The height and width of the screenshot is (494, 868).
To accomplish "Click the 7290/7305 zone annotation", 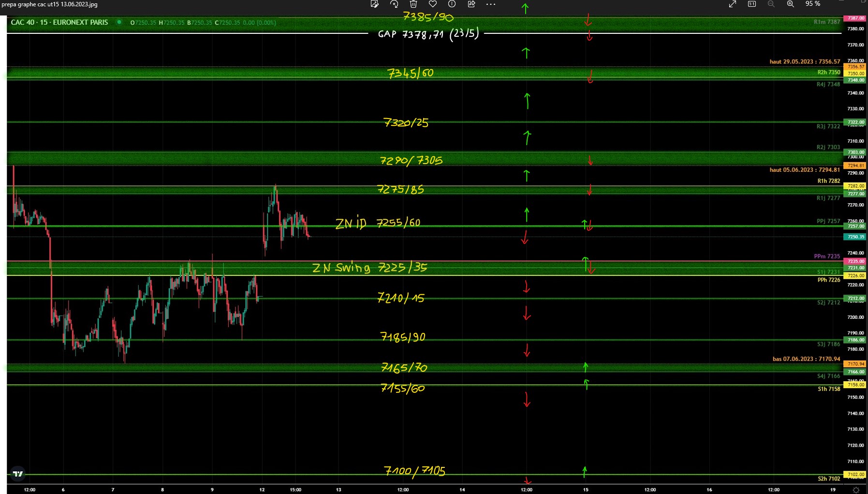I will click(x=412, y=160).
